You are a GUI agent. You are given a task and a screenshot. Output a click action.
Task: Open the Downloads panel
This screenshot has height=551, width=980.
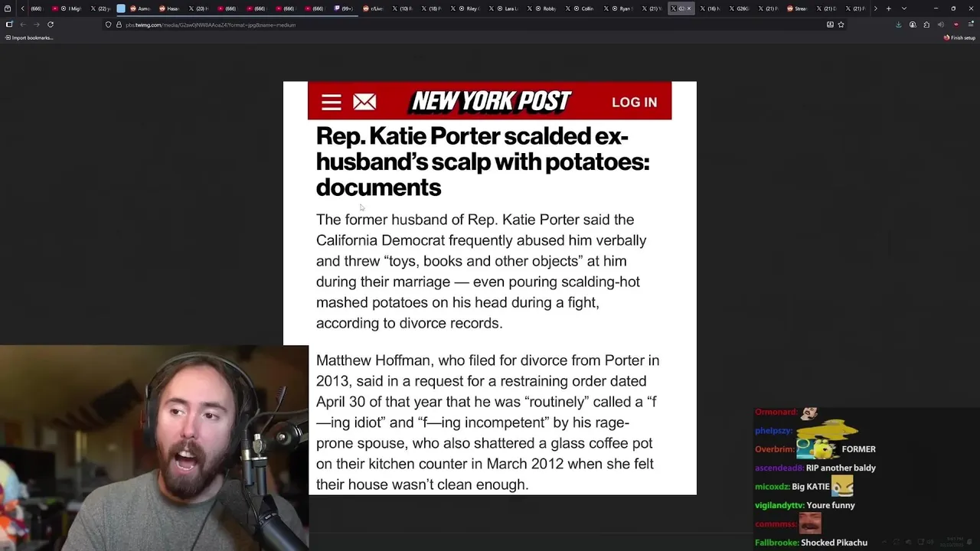[898, 24]
